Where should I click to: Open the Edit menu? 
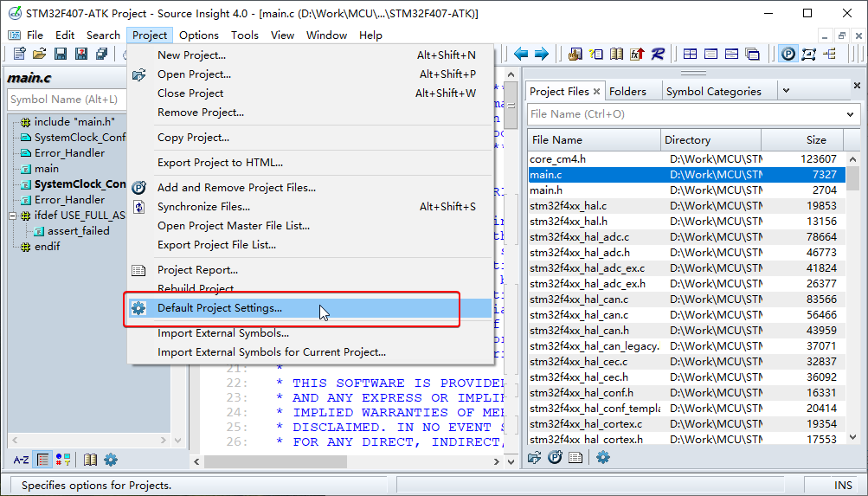tap(65, 35)
